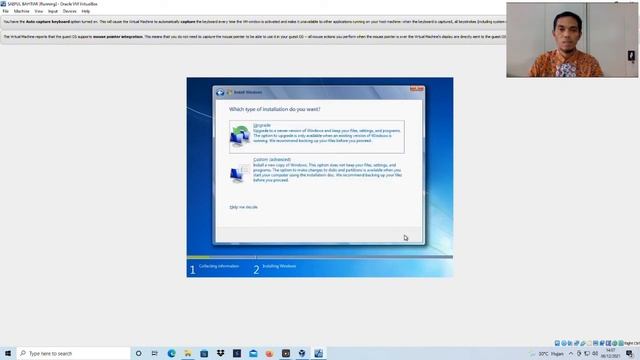Screen dimensions: 640x360
Task: Click the webcam video overlay
Action: pos(572,40)
